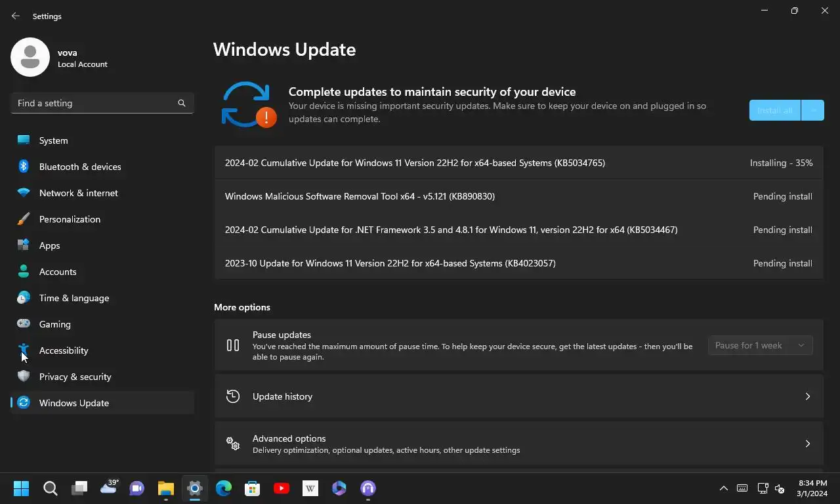Viewport: 840px width, 504px height.
Task: Click the Privacy & security shield icon
Action: 24,377
